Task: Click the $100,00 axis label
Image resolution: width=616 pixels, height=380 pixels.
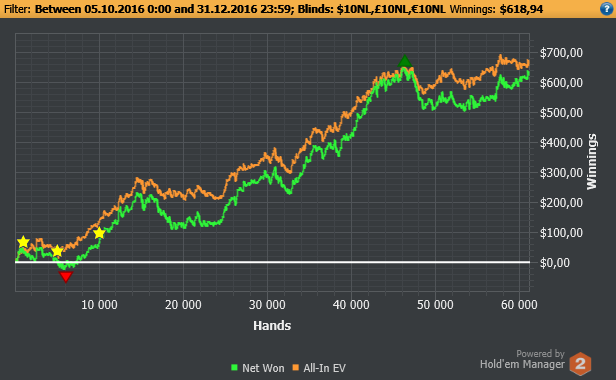Action: pos(561,233)
